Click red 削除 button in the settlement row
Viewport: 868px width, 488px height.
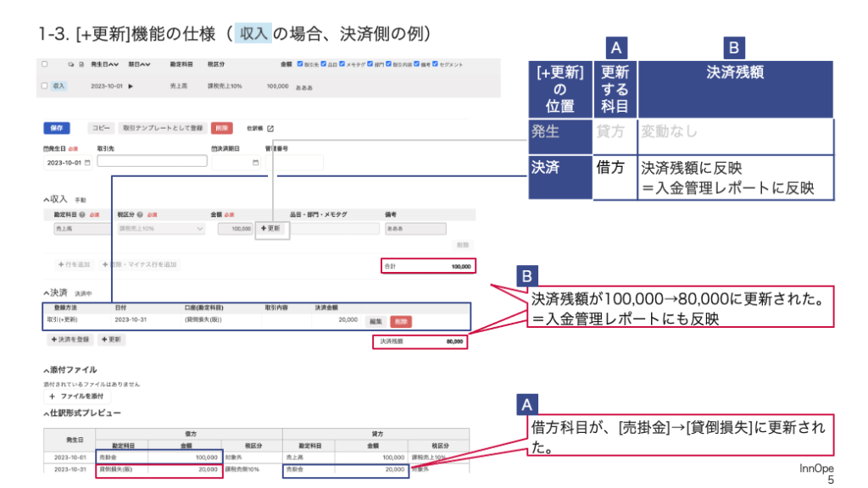pyautogui.click(x=401, y=321)
